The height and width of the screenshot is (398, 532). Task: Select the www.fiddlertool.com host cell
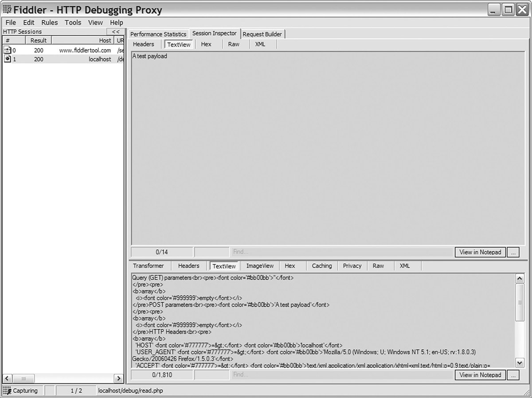[x=85, y=50]
